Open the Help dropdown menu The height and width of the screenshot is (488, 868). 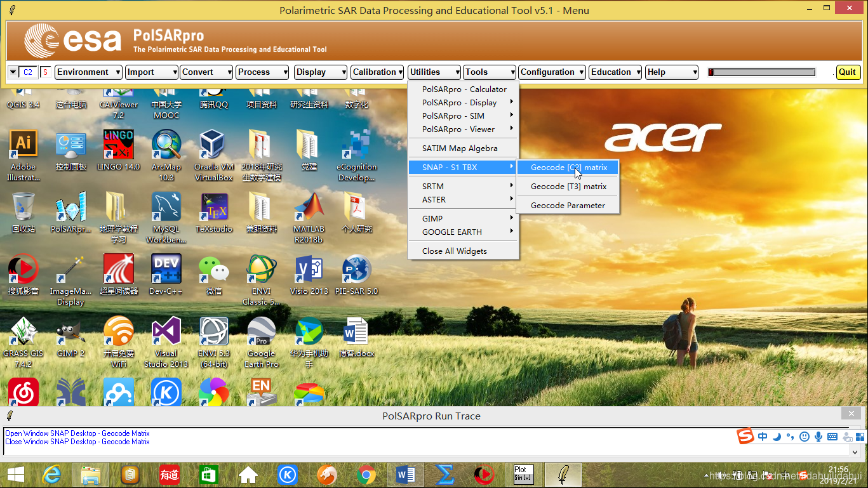tap(672, 72)
